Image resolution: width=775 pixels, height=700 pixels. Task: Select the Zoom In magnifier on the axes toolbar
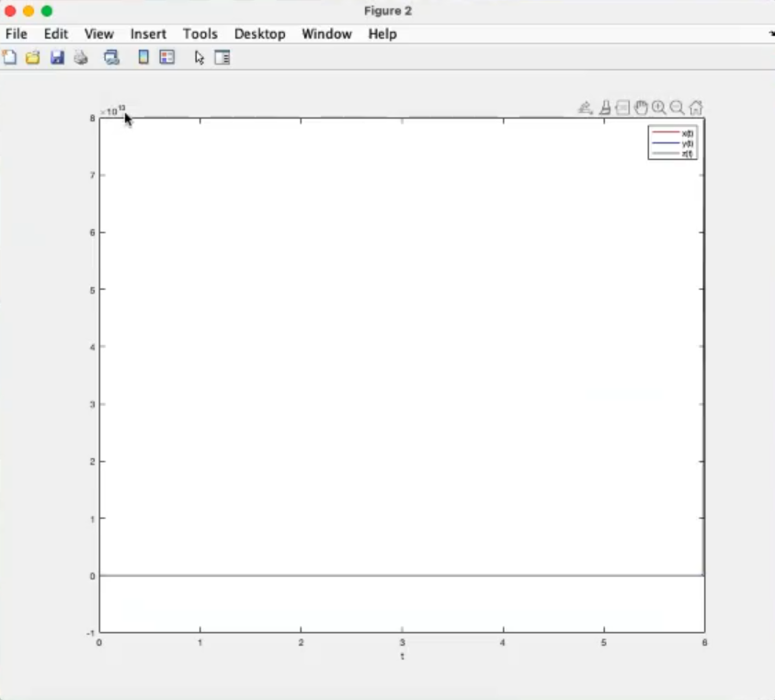659,108
